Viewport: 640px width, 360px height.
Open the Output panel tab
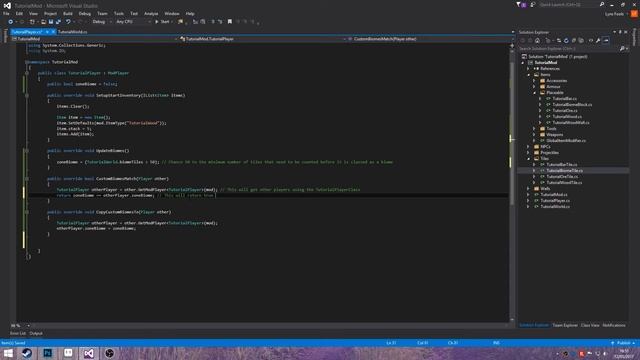pos(36,333)
